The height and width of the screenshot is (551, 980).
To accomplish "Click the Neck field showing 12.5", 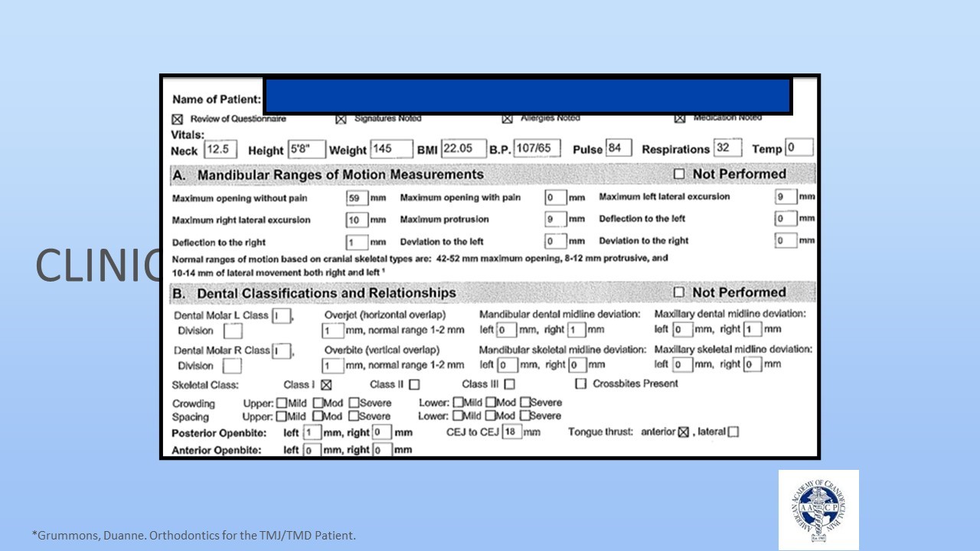I will [220, 149].
